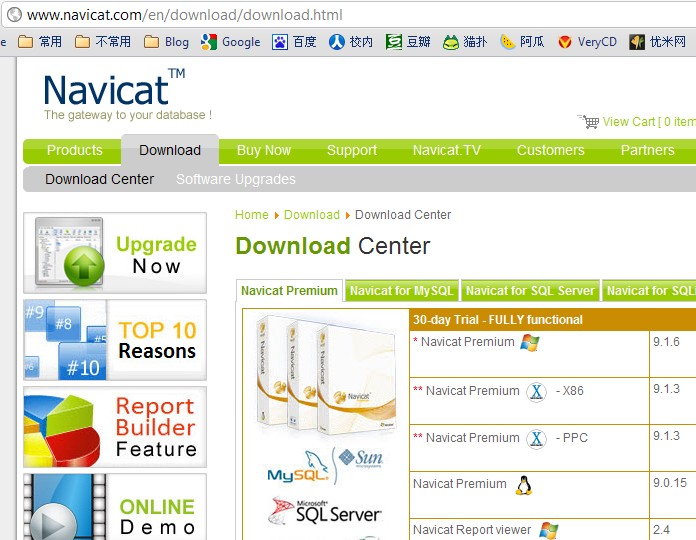Click Linux penguin icon beside Navicat Premium
The image size is (696, 540).
[x=524, y=485]
